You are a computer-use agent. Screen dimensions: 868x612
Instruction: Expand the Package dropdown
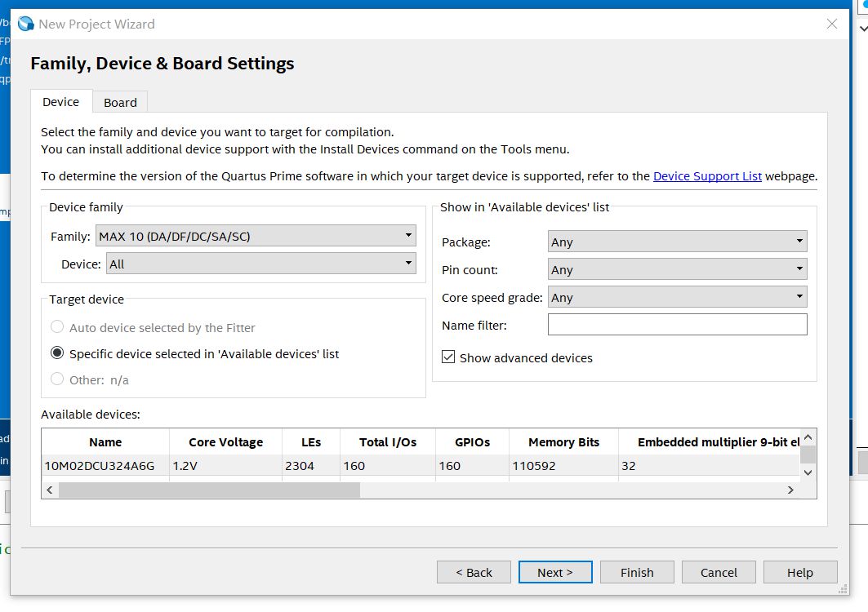click(678, 242)
